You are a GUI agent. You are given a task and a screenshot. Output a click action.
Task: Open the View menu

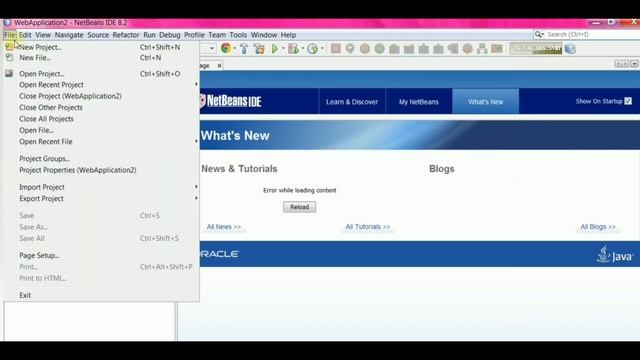[x=43, y=35]
